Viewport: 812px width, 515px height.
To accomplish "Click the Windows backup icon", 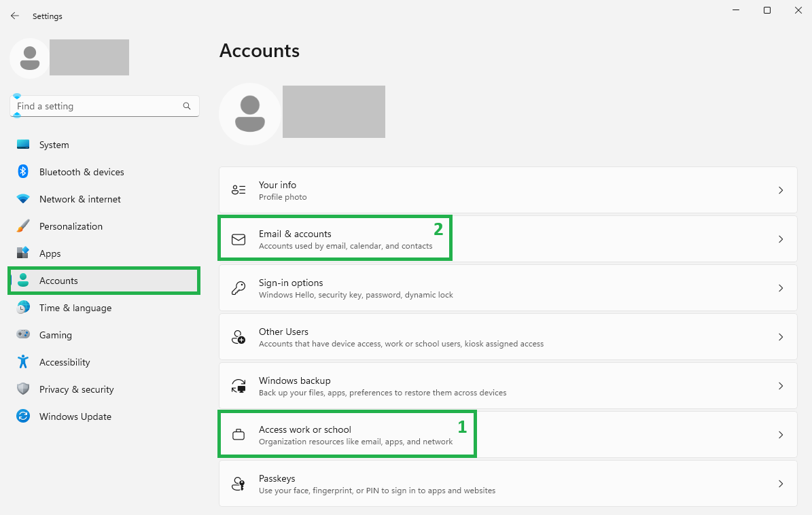I will (239, 386).
